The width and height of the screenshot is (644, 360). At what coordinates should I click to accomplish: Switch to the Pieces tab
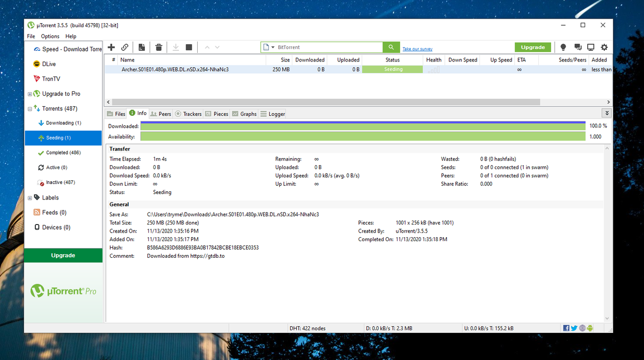[217, 114]
